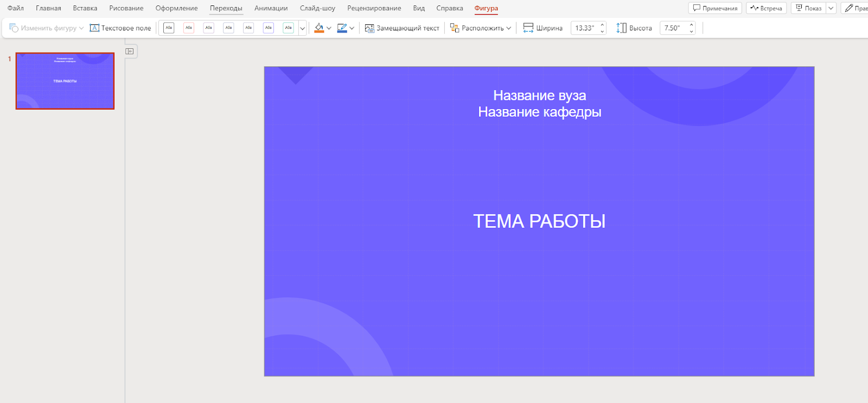The image size is (868, 403).
Task: Decrease the shape width with down arrow
Action: coord(602,31)
